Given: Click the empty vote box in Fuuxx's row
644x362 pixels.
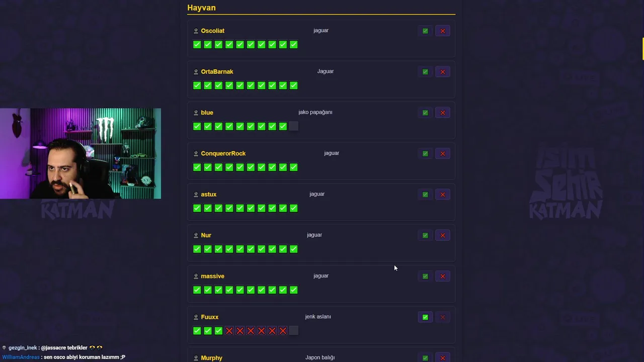Looking at the screenshot, I should click(294, 331).
